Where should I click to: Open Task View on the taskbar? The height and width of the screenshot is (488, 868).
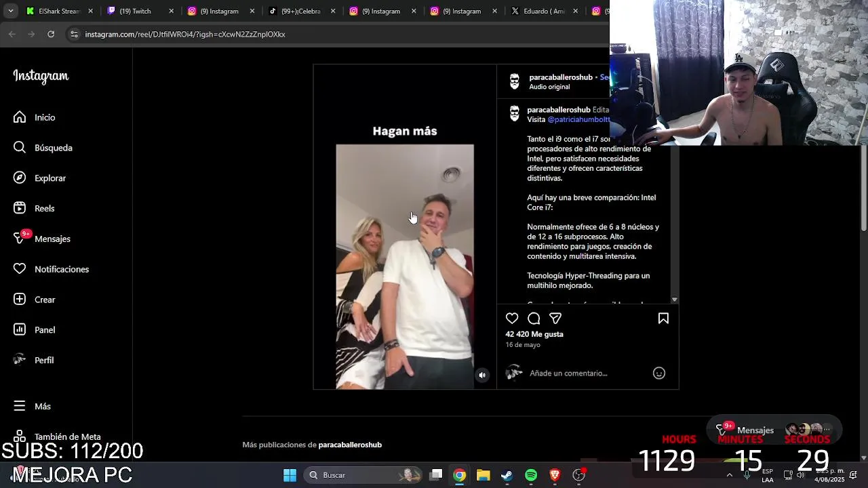(x=436, y=475)
